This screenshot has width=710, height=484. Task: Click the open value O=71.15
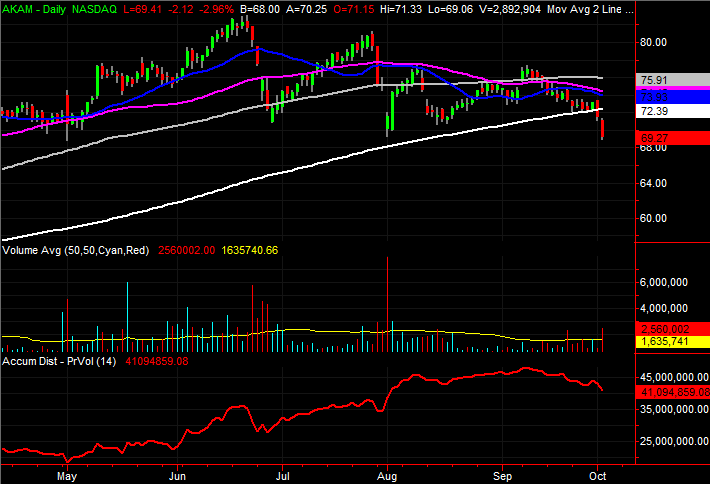pos(354,9)
